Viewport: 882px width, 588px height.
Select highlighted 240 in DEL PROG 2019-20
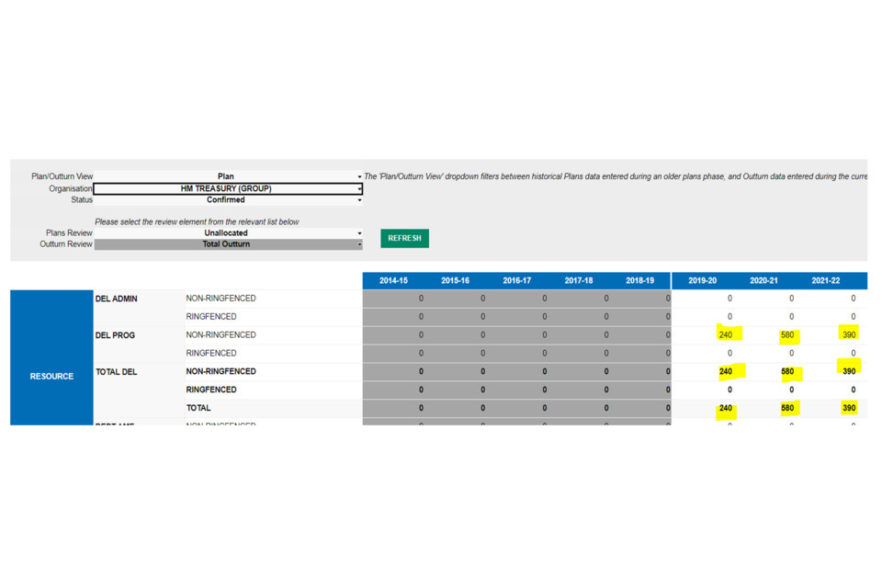[726, 335]
